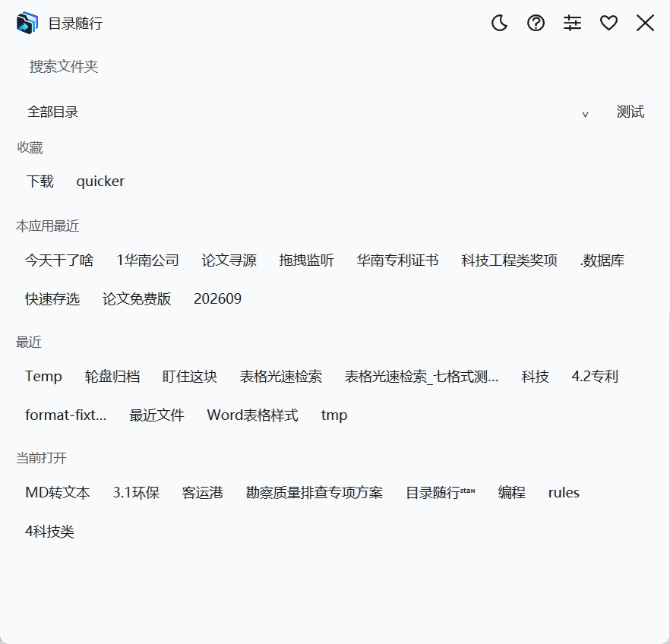
Task: Open the rules folder
Action: click(564, 493)
